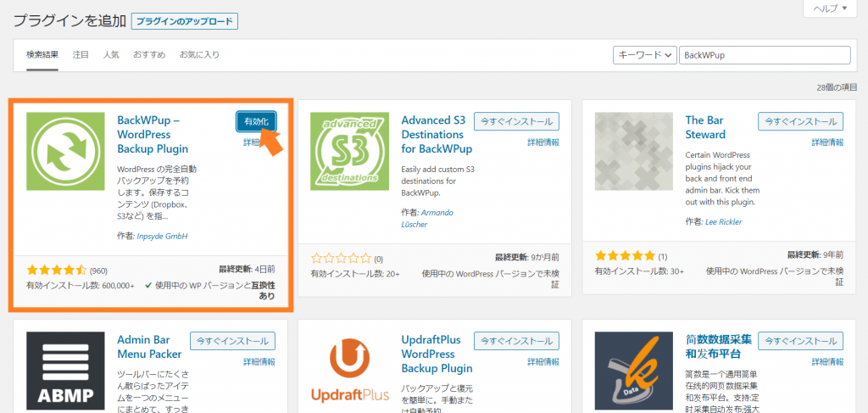This screenshot has height=413, width=868.
Task: Click the プラグインを追加 page heading
Action: 70,21
